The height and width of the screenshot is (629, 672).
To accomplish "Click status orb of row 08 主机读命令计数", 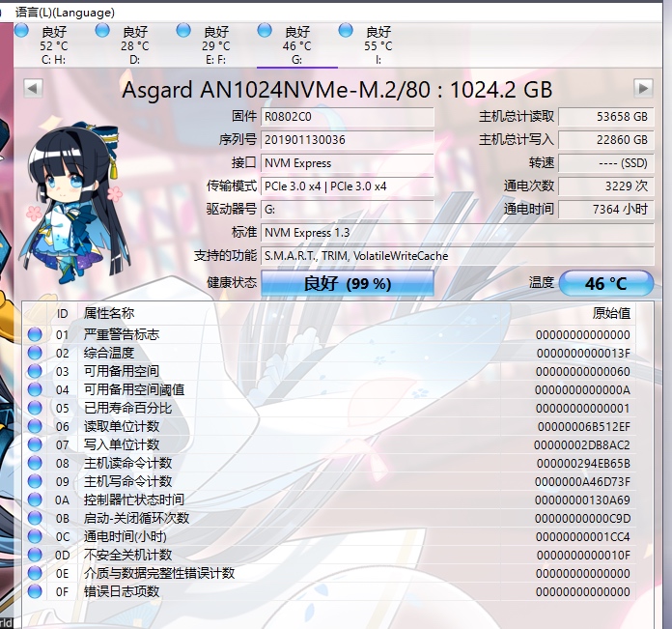I will click(35, 463).
